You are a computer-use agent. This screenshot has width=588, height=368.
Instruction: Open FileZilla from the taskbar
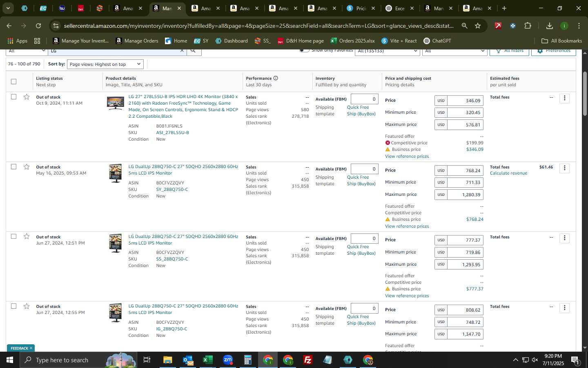308,360
